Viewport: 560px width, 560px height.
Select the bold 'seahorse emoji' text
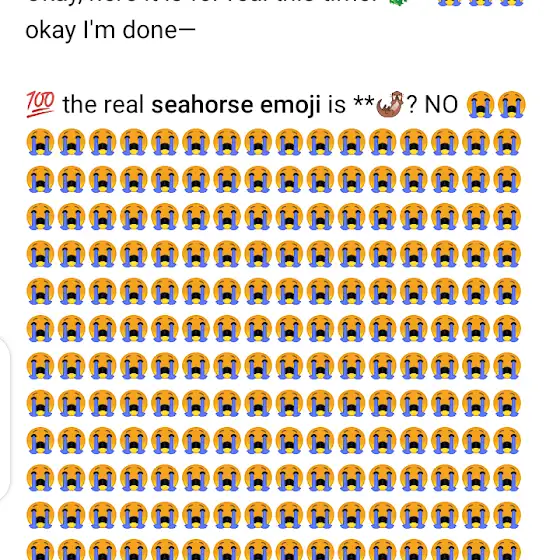[236, 105]
